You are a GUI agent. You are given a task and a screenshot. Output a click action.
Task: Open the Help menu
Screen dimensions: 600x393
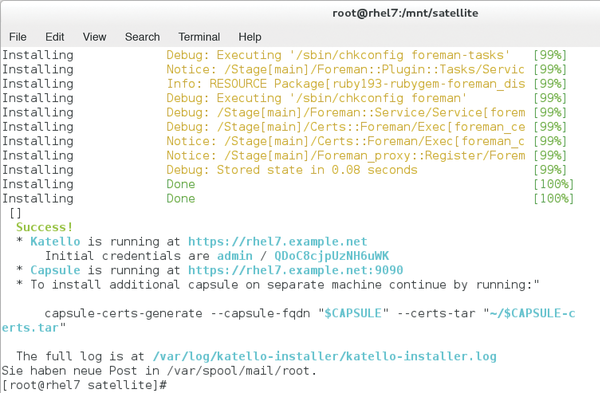click(x=250, y=37)
